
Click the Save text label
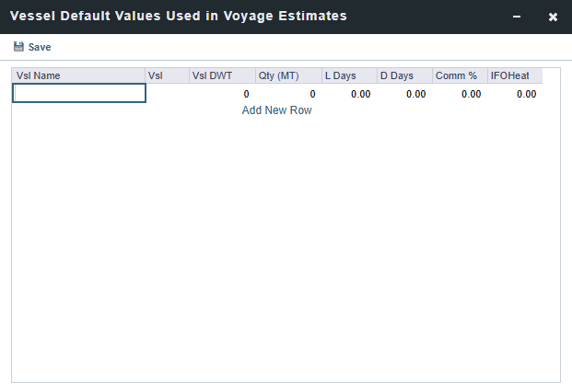pos(40,47)
